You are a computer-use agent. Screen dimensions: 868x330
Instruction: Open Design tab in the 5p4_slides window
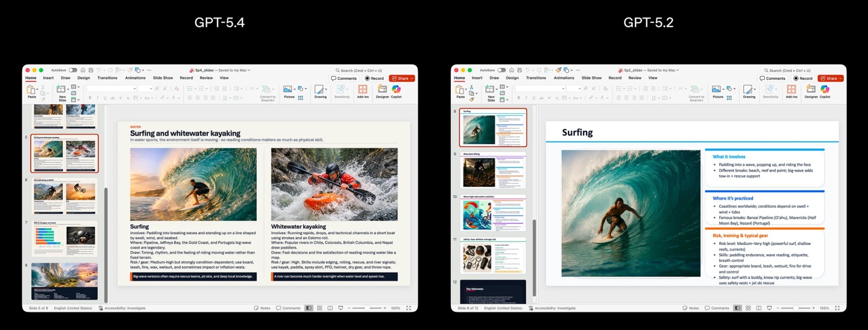point(83,78)
